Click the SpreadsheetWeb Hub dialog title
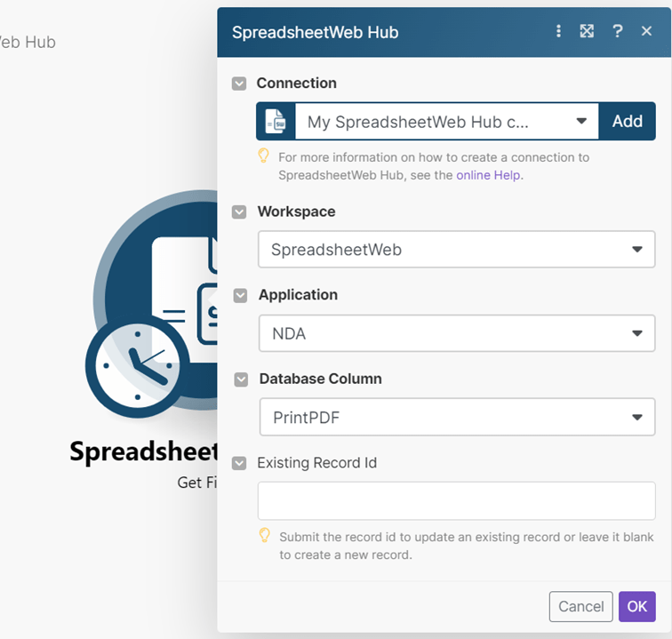 (x=315, y=33)
